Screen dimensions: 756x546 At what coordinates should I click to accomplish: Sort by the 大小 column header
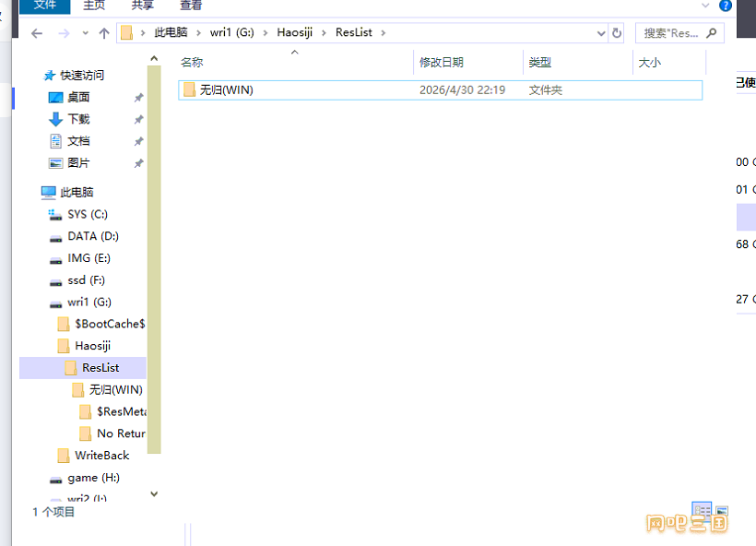click(x=649, y=62)
